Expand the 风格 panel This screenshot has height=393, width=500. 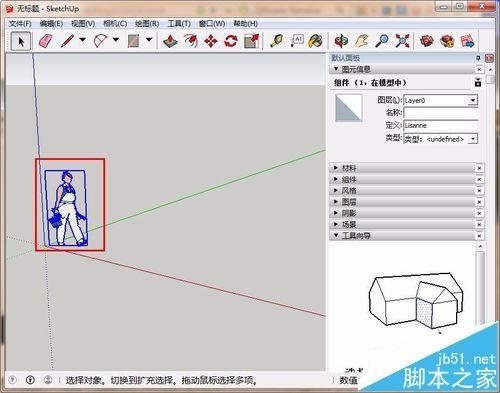tap(336, 190)
